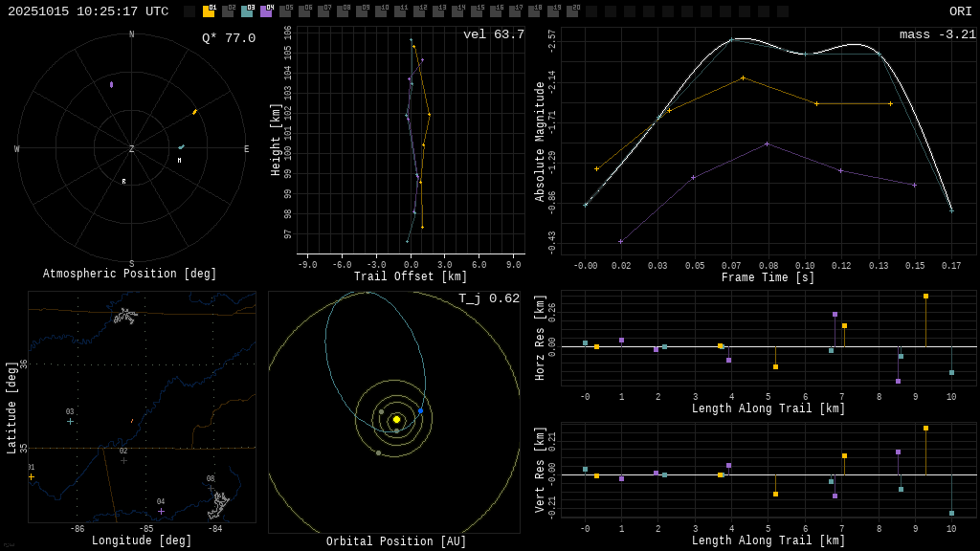Toggle the orange station 01 indicator

(x=209, y=11)
